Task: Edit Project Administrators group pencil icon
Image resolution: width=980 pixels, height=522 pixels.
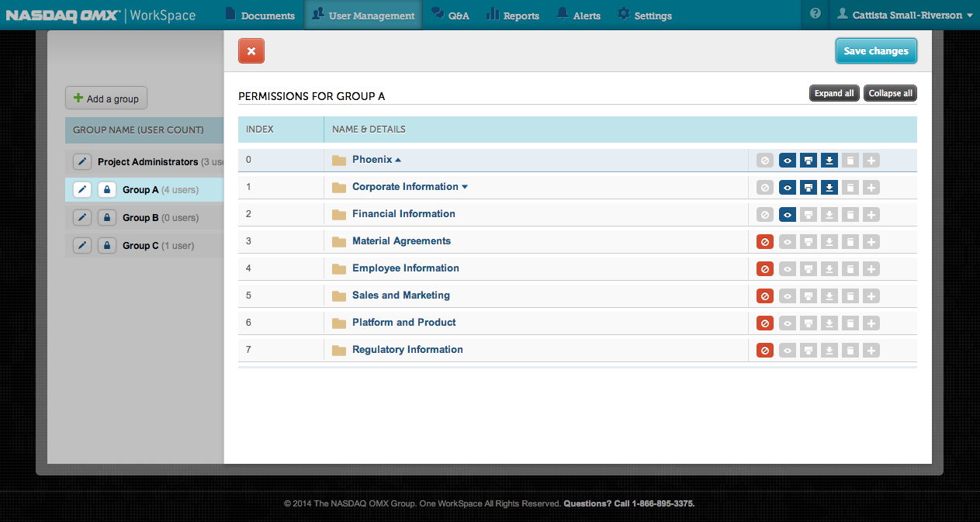Action: click(82, 161)
